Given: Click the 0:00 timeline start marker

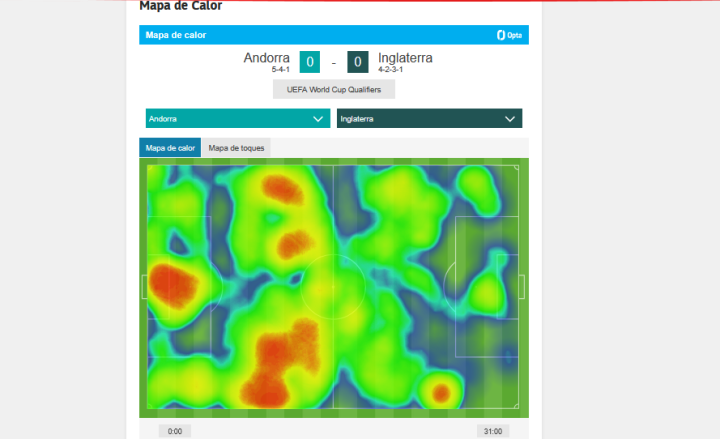Looking at the screenshot, I should [174, 431].
